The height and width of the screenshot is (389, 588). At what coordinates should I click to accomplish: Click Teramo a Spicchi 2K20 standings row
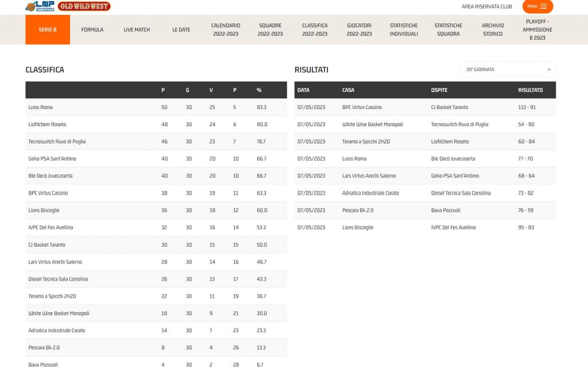(x=156, y=296)
